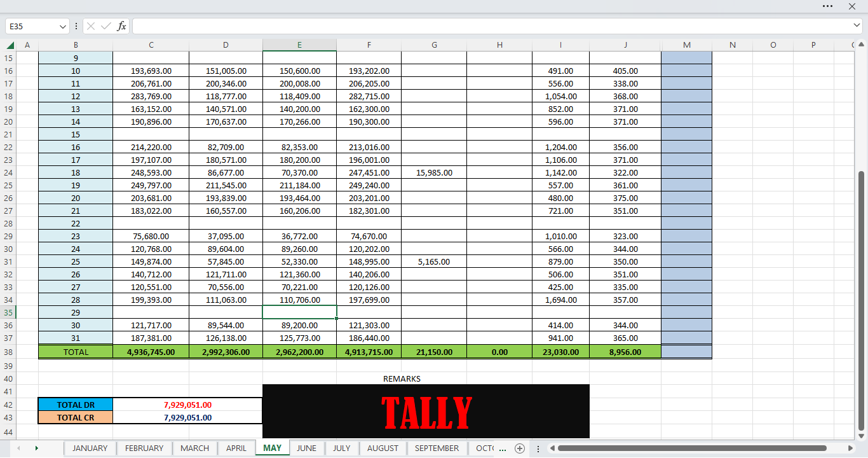Switch to the AUGUST sheet tab
This screenshot has height=458, width=868.
pyautogui.click(x=383, y=448)
